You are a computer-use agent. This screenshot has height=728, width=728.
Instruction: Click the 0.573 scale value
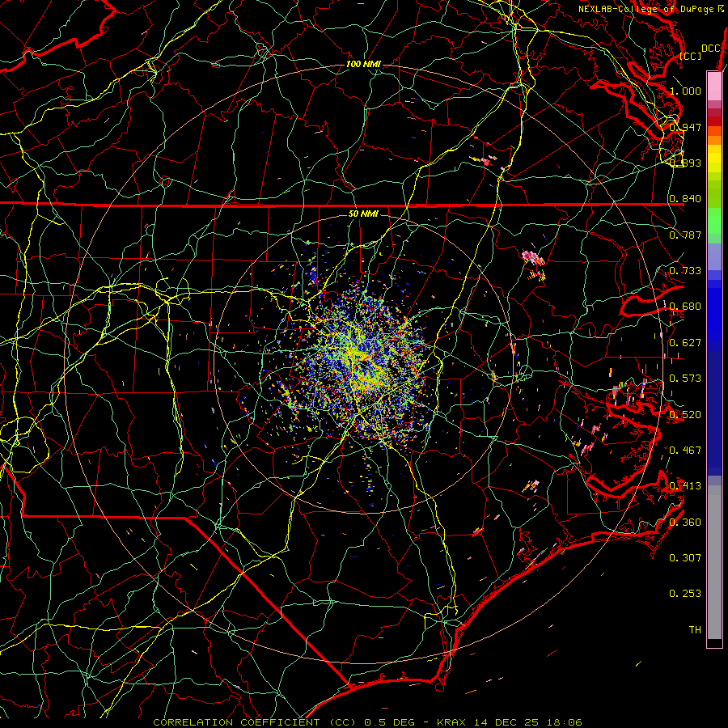pos(685,379)
